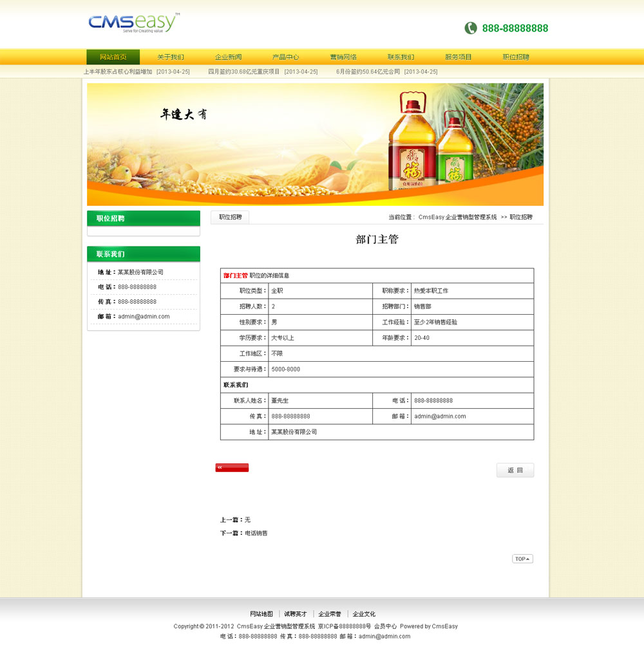Click the 会员中心 link in footer
The height and width of the screenshot is (654, 644).
385,626
